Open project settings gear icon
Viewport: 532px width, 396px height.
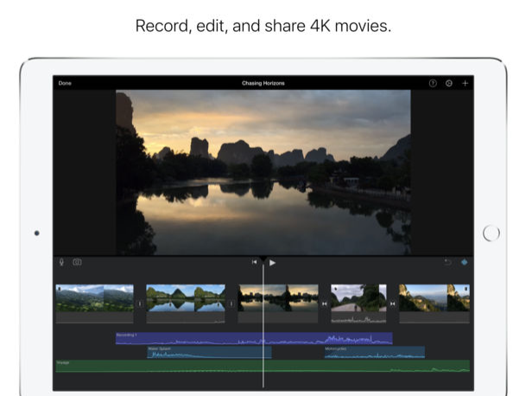[449, 83]
